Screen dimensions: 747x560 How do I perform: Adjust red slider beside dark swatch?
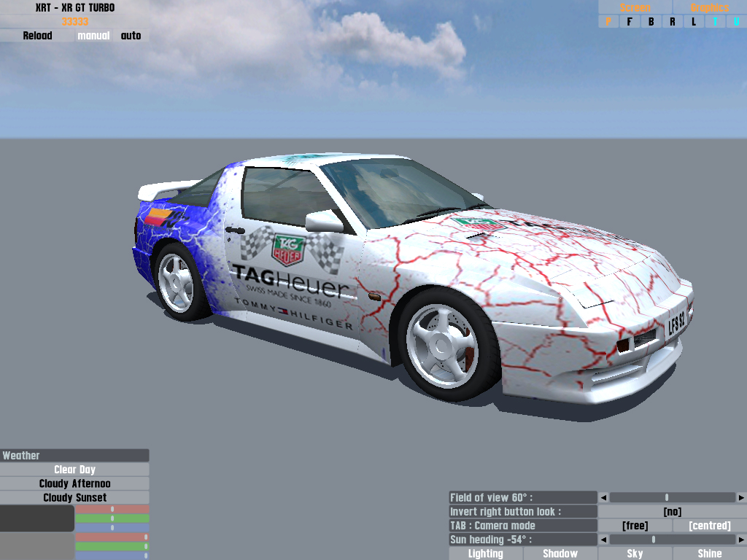click(112, 509)
